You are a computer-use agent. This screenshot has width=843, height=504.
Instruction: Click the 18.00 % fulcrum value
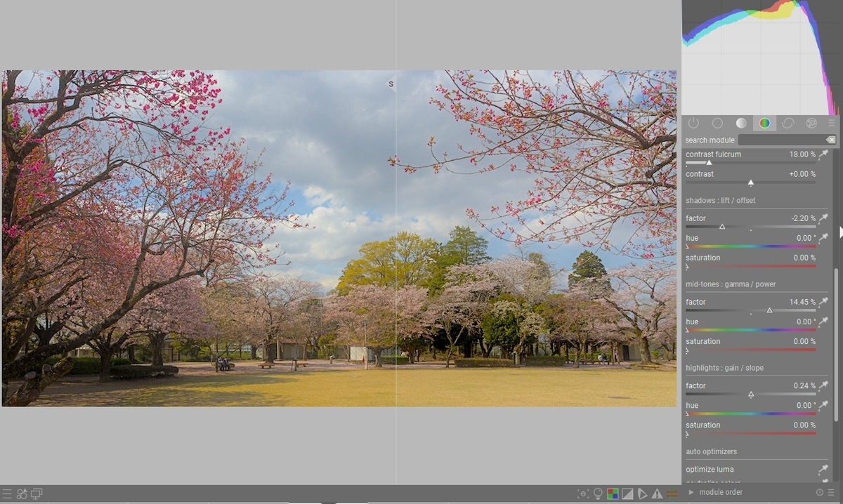tap(802, 154)
